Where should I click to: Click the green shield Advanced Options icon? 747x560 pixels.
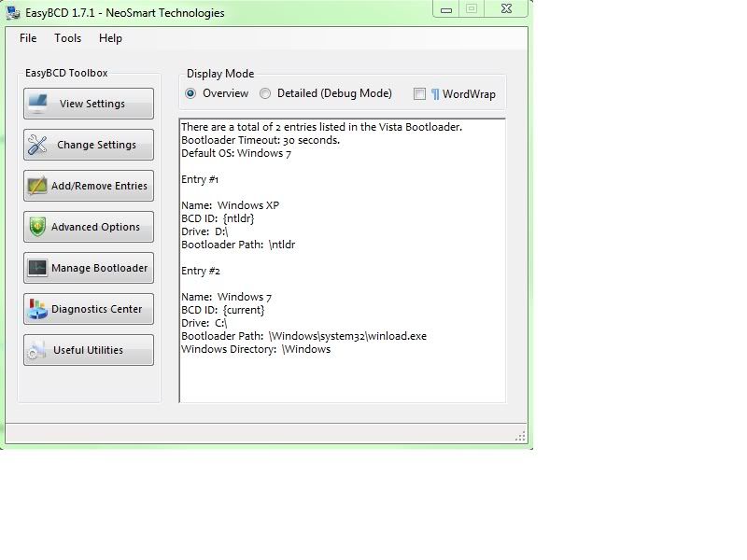(x=38, y=227)
